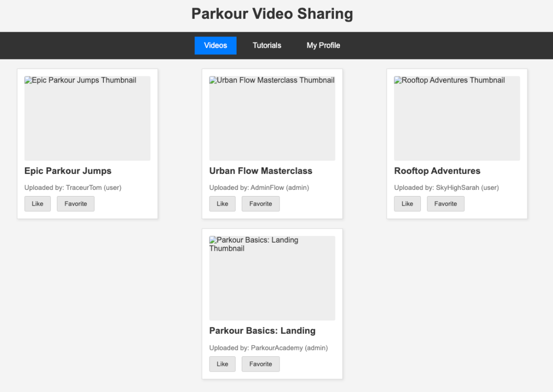553x392 pixels.
Task: Click 'Uploaded by: SkyHighSarah (user)' text
Action: (x=446, y=187)
